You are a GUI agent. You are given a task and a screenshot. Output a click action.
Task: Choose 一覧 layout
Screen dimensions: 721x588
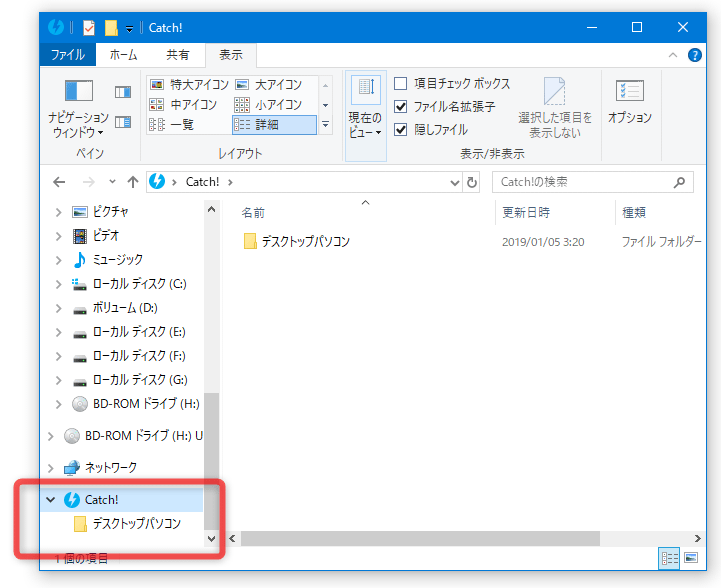[x=172, y=124]
